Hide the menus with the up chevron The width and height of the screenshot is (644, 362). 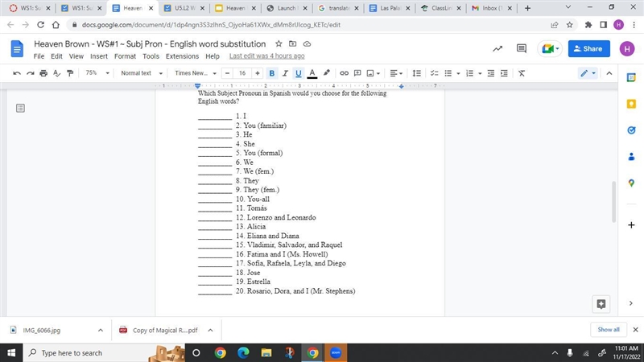coord(609,73)
